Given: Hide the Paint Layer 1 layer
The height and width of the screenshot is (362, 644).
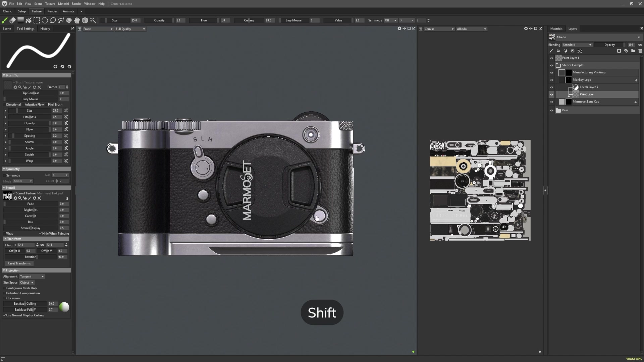Looking at the screenshot, I should point(551,58).
